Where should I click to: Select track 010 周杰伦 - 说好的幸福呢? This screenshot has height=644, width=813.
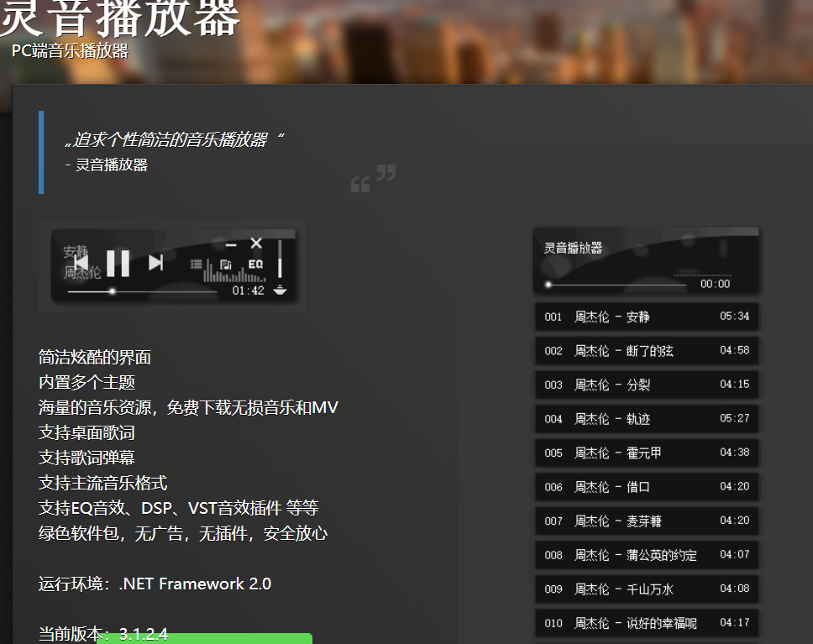647,623
